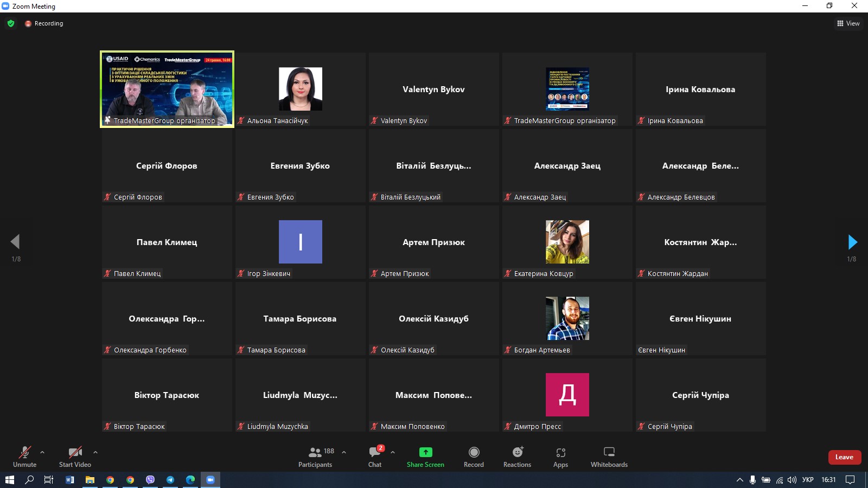Expand the Participants options chevron

tap(344, 452)
